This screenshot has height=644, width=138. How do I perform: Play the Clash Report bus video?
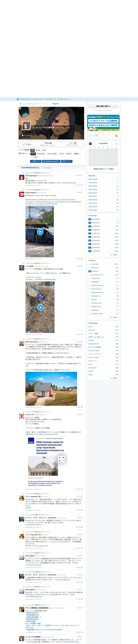click(x=40, y=232)
